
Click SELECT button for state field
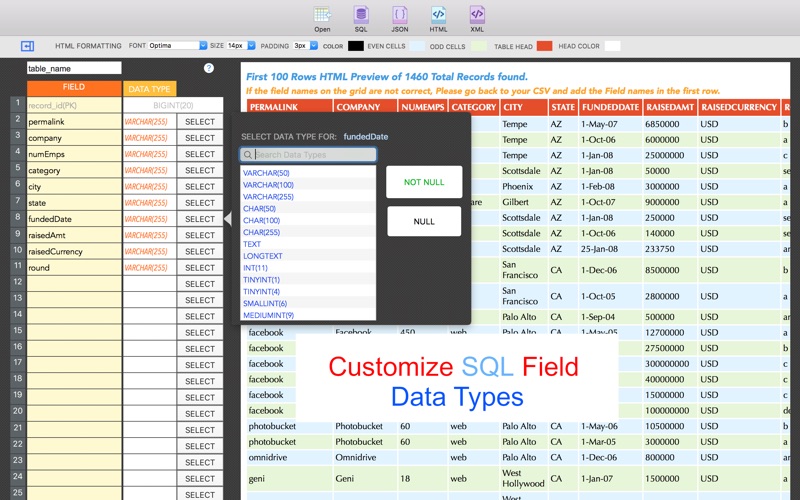(200, 203)
